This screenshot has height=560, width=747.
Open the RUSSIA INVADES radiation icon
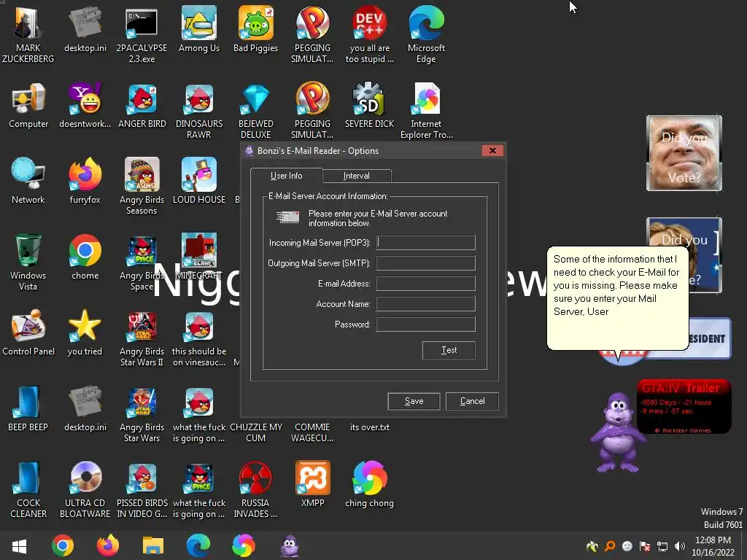pos(255,489)
